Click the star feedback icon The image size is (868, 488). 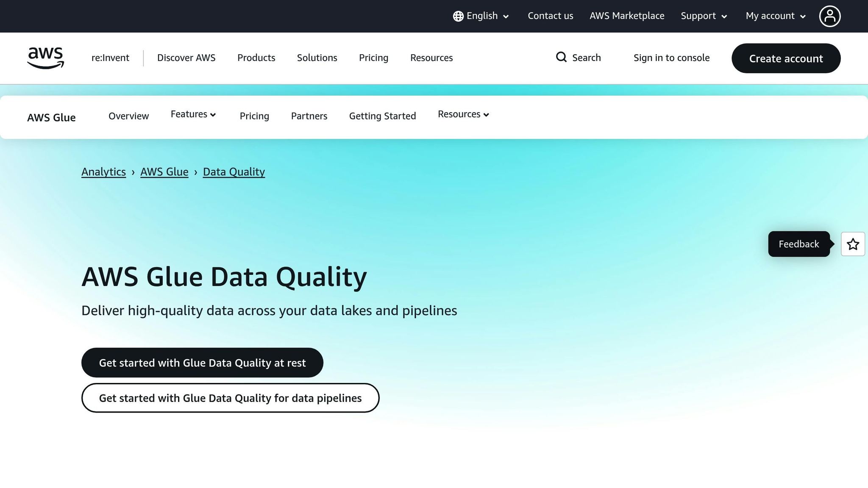click(x=853, y=244)
